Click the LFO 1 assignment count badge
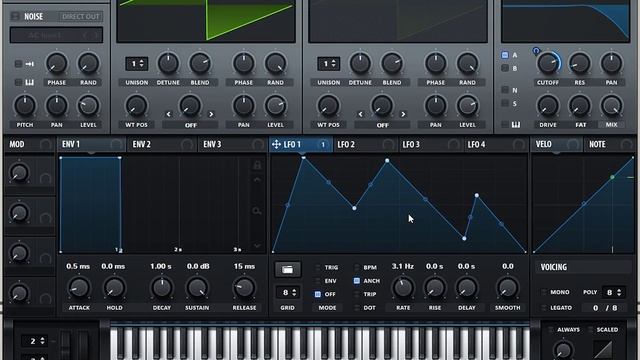The width and height of the screenshot is (640, 360). click(x=323, y=144)
